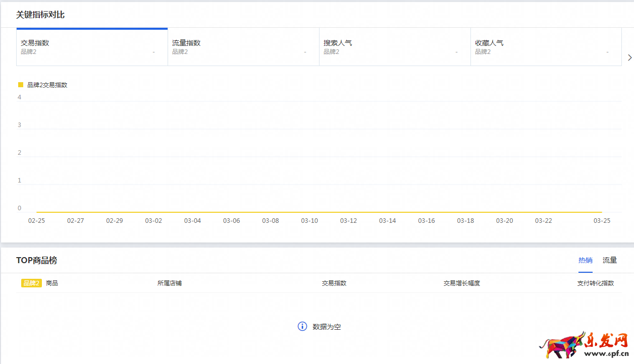Click the right arrow to show more metrics
The image size is (634, 364).
tap(629, 57)
